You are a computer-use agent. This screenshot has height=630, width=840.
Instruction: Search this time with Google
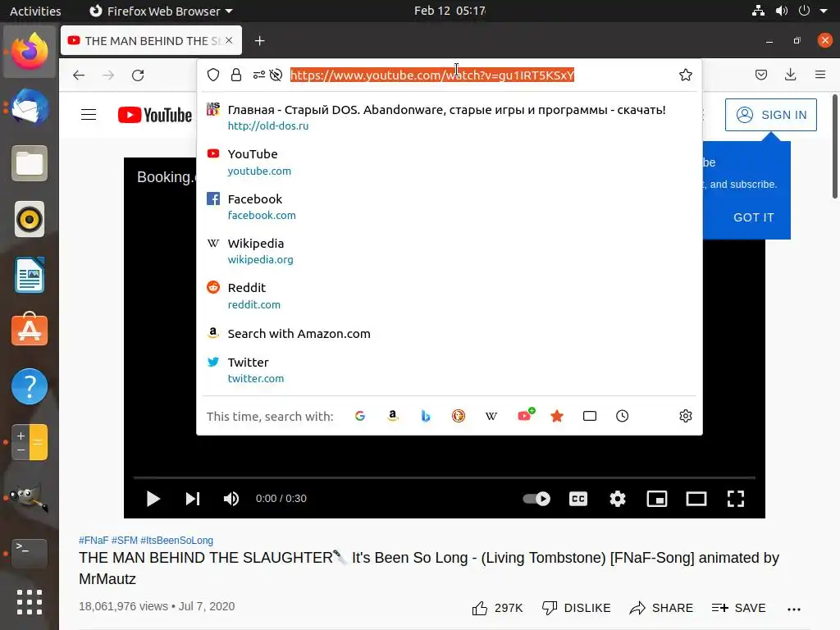(x=360, y=416)
